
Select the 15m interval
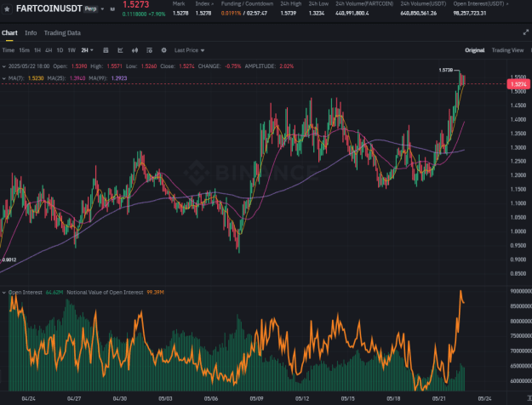pyautogui.click(x=24, y=50)
